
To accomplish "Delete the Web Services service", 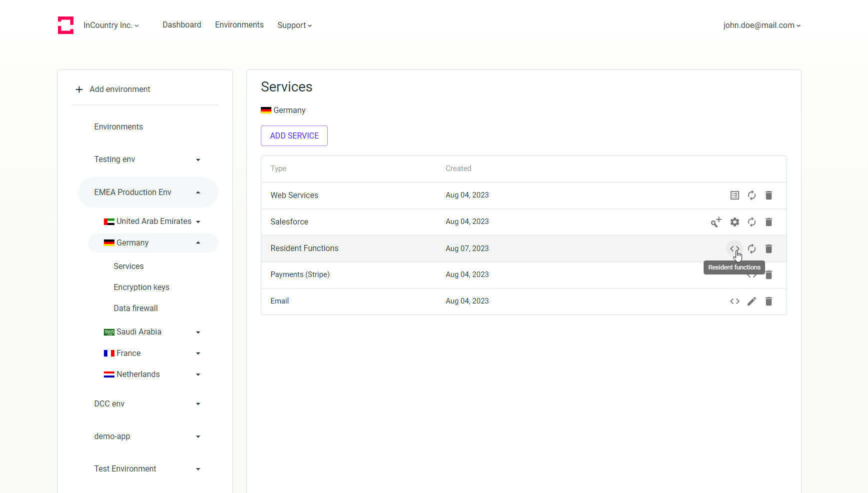I will click(769, 195).
